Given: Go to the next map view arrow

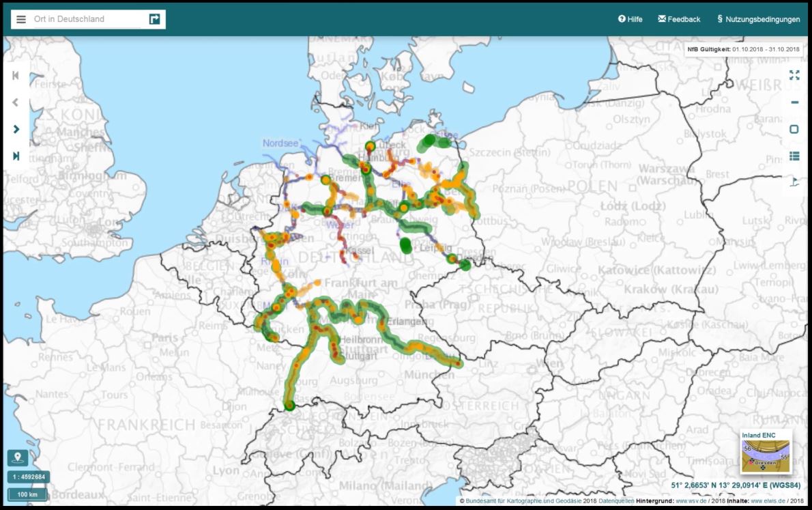Looking at the screenshot, I should [x=16, y=128].
